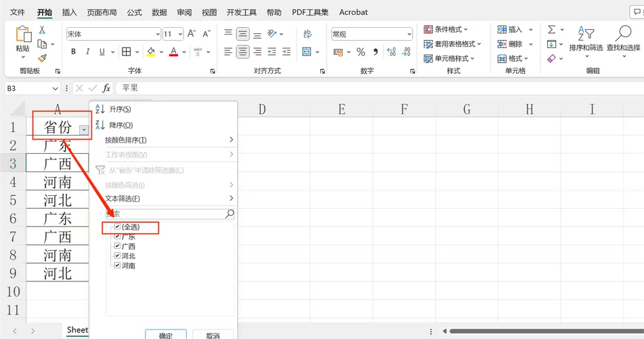The width and height of the screenshot is (644, 339).
Task: Apply percent style format
Action: [361, 52]
